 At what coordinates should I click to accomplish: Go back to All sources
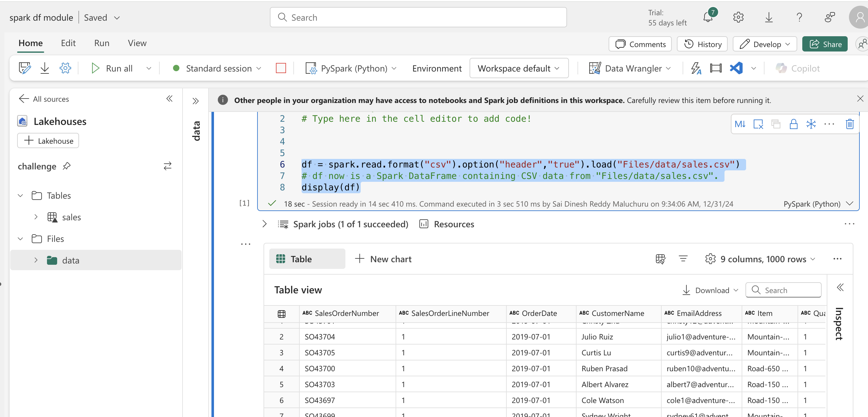pos(44,99)
